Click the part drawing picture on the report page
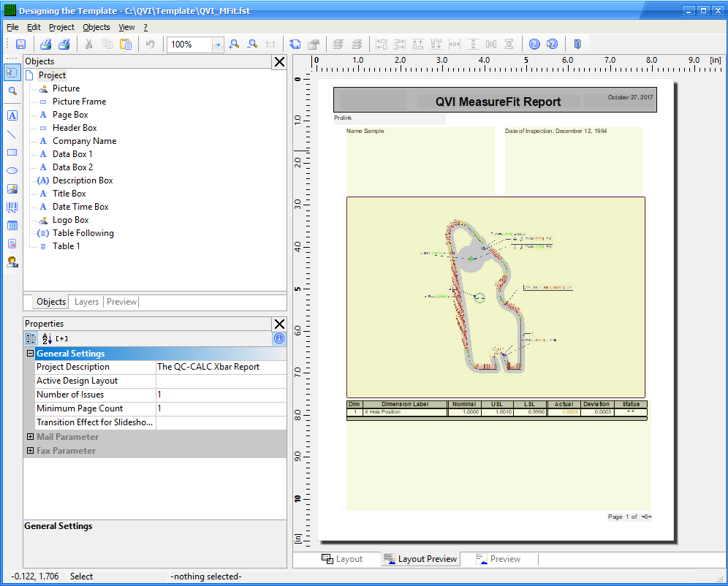This screenshot has height=586, width=728. (496, 297)
